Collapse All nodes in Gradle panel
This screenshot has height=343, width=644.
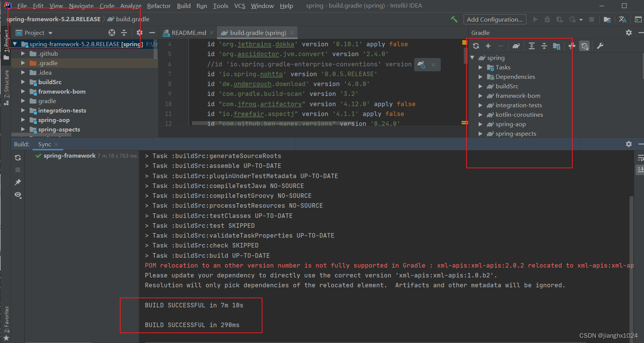pos(544,46)
